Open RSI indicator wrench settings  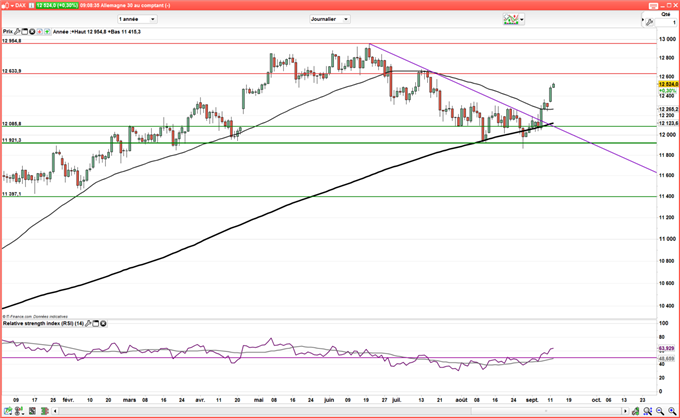88,323
